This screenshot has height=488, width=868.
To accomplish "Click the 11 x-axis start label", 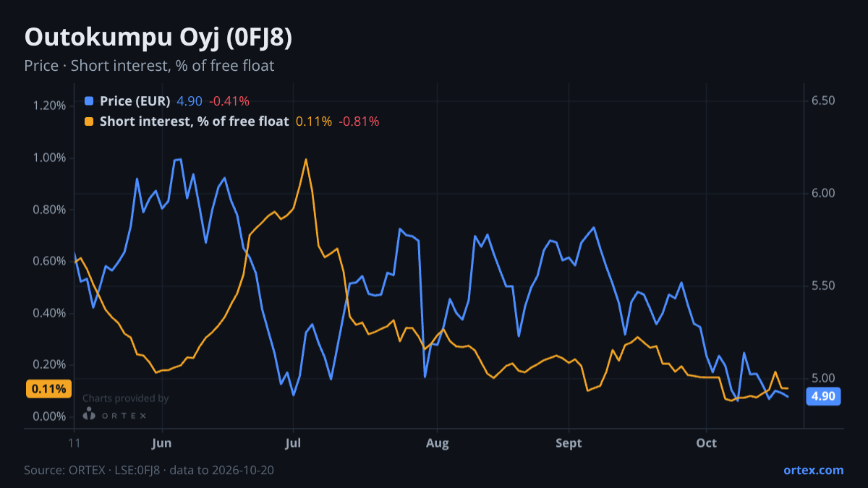I will pyautogui.click(x=75, y=442).
